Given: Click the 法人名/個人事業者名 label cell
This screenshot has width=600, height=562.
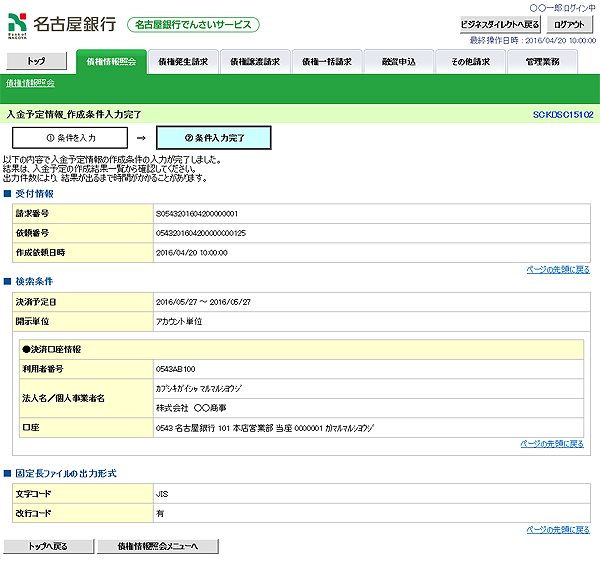Looking at the screenshot, I should 86,398.
